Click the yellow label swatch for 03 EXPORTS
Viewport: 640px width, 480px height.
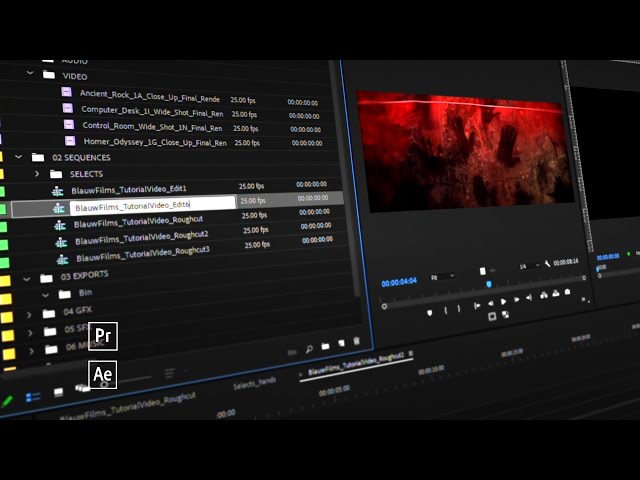point(5,281)
